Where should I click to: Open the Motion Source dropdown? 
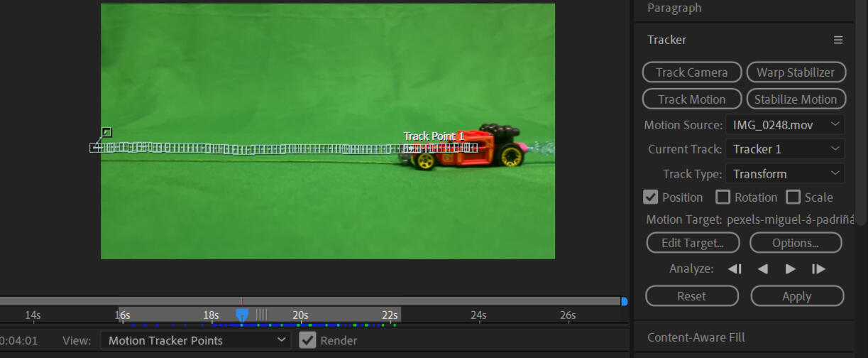coord(784,125)
